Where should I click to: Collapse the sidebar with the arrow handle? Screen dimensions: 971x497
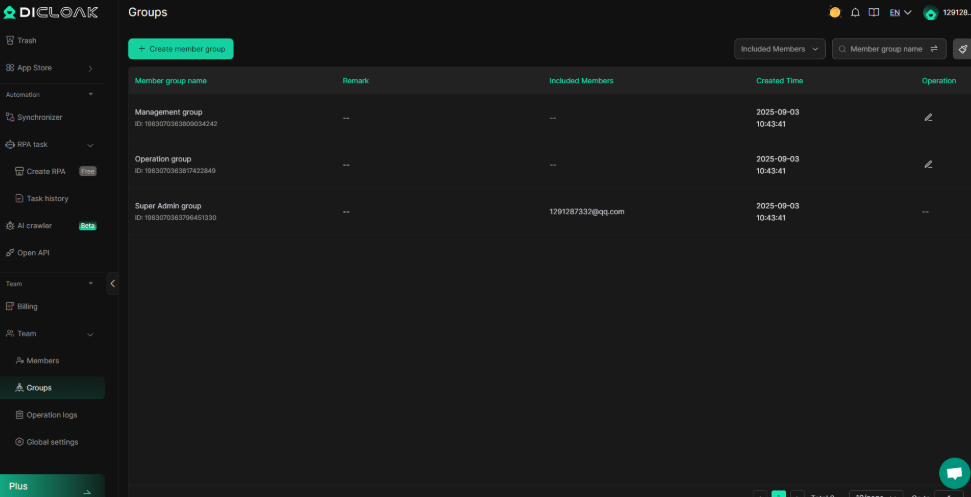click(x=112, y=283)
